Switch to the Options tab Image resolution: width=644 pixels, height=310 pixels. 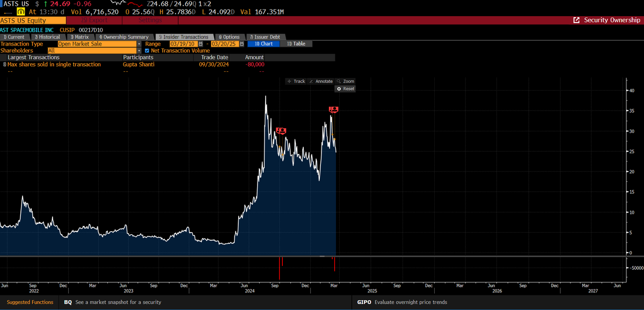(x=229, y=37)
